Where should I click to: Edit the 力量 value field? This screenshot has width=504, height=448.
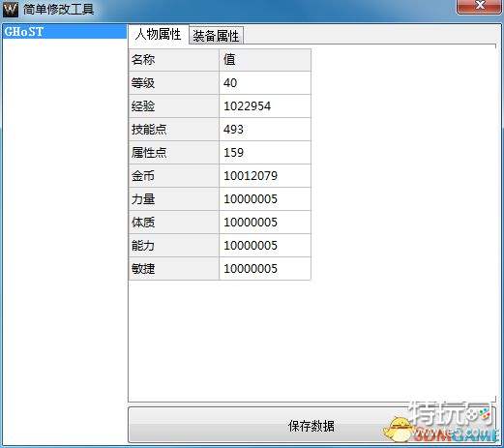(x=265, y=199)
